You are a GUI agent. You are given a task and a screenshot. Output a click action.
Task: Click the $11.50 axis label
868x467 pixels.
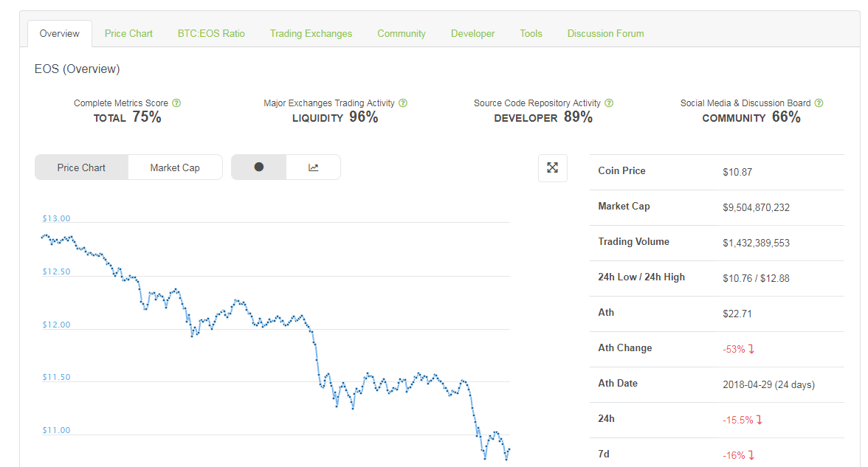click(56, 378)
